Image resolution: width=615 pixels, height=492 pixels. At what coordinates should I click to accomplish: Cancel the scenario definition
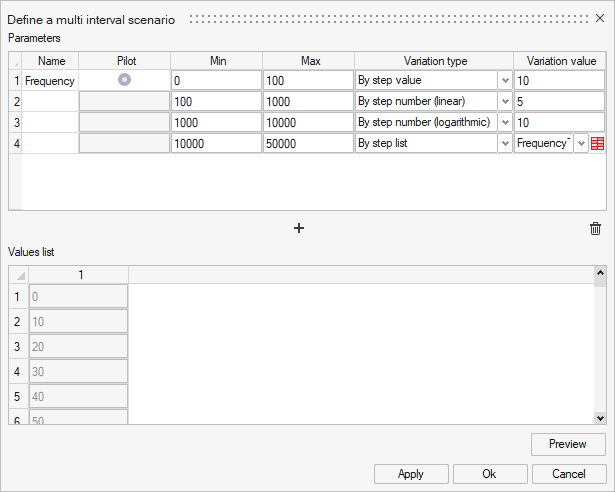[x=569, y=473]
